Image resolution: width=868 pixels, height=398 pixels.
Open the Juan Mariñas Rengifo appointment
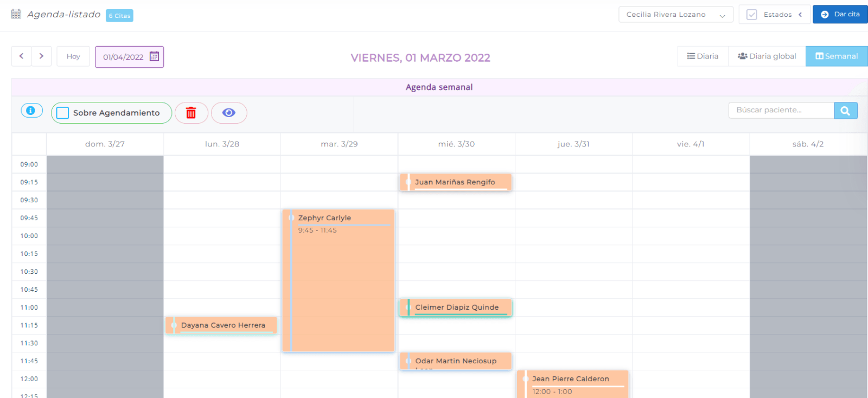(456, 182)
